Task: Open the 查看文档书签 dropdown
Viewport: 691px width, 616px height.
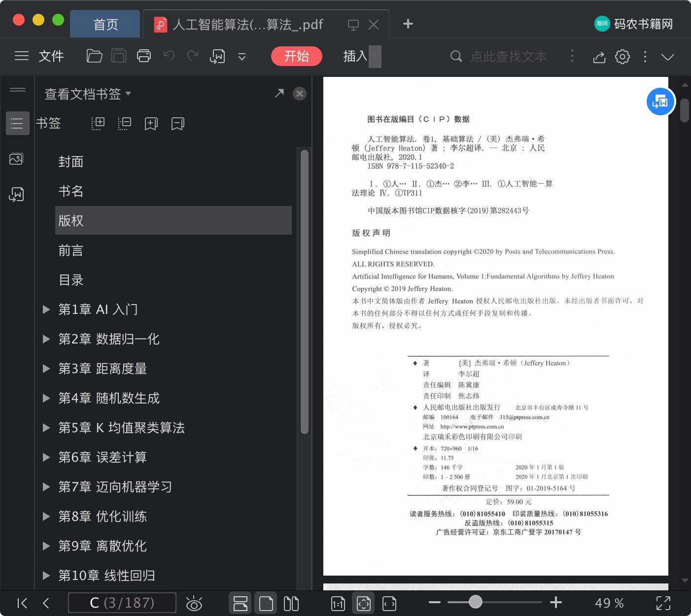Action: (88, 94)
